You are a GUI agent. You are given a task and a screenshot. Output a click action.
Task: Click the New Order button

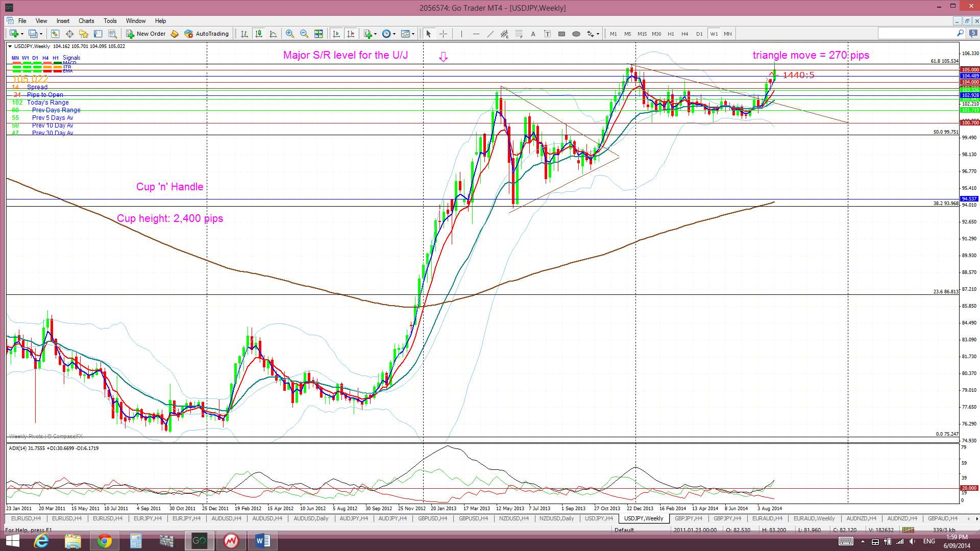(x=146, y=34)
